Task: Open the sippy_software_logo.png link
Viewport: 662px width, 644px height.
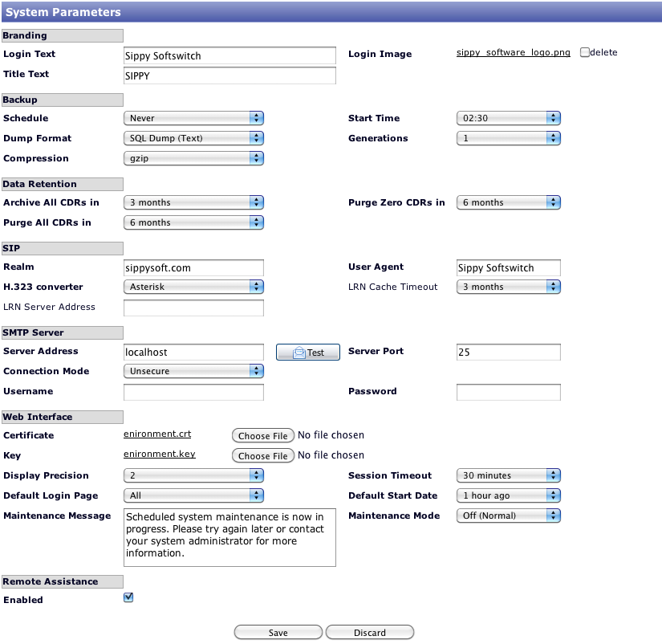Action: click(514, 52)
